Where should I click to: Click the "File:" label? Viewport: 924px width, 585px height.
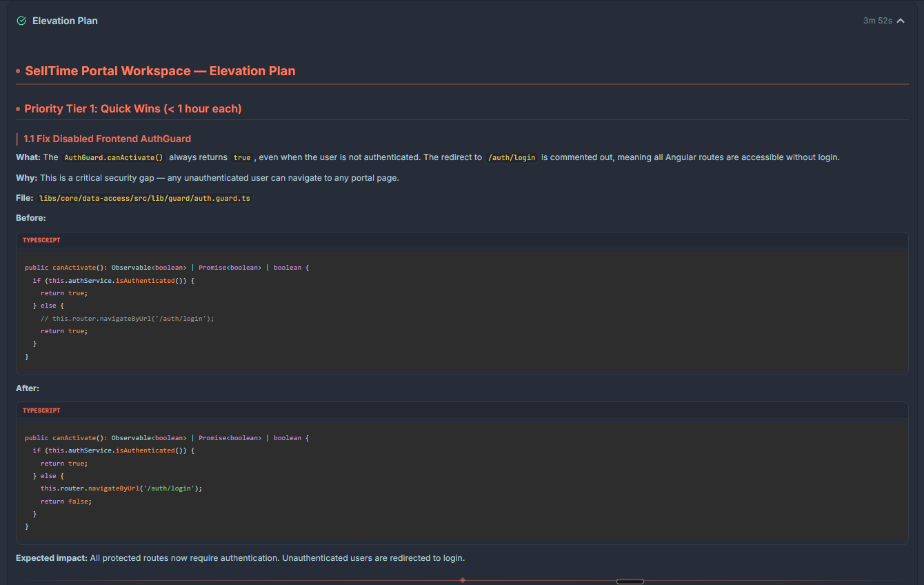25,198
